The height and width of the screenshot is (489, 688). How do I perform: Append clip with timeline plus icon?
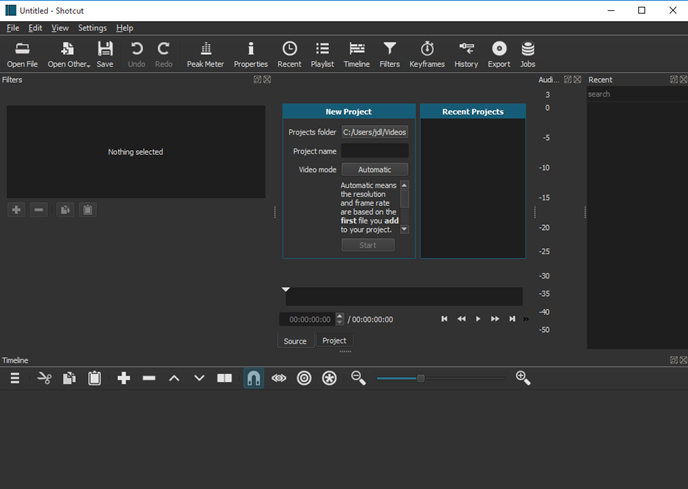(x=124, y=378)
